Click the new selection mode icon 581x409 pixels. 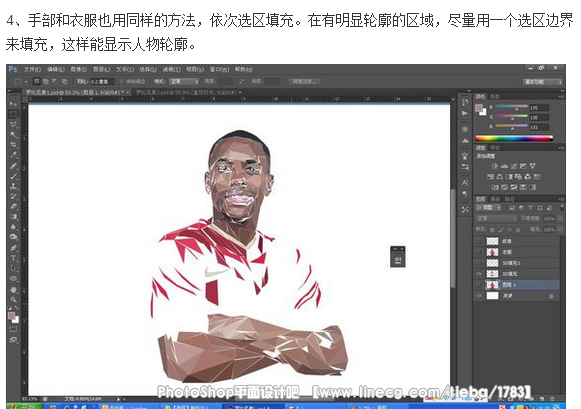tap(37, 81)
